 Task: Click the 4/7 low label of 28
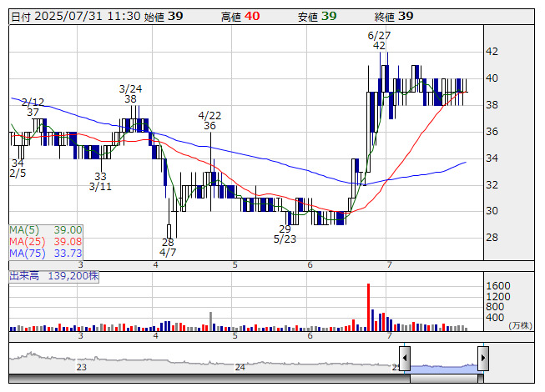coord(168,247)
